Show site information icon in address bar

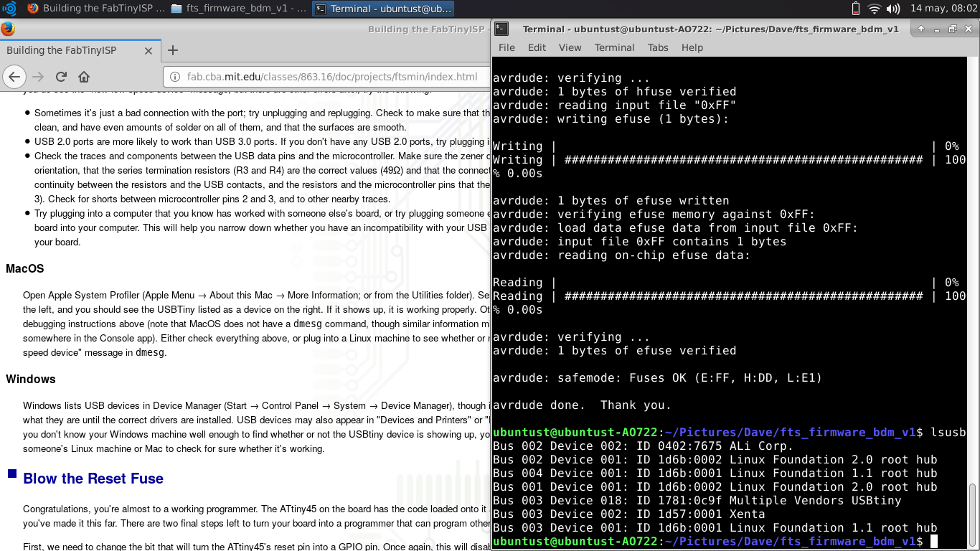pyautogui.click(x=175, y=77)
